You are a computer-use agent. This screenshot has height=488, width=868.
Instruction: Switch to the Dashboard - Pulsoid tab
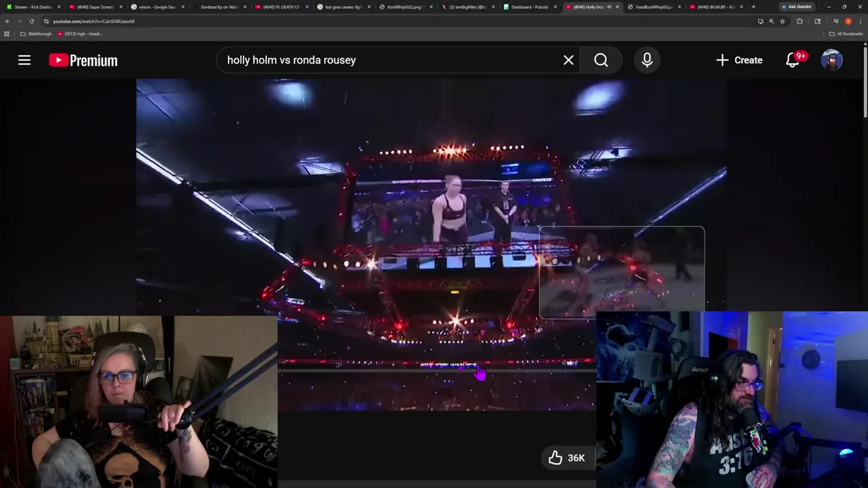(x=530, y=7)
